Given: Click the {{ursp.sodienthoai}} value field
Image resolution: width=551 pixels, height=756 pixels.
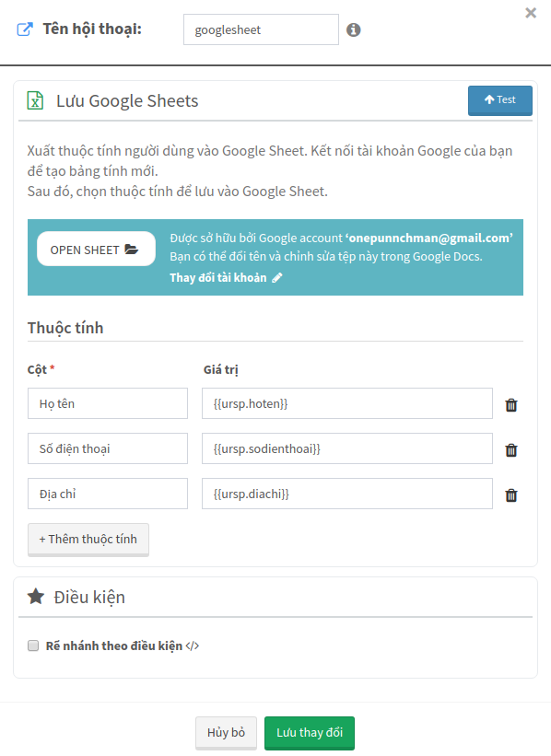Looking at the screenshot, I should click(x=347, y=448).
